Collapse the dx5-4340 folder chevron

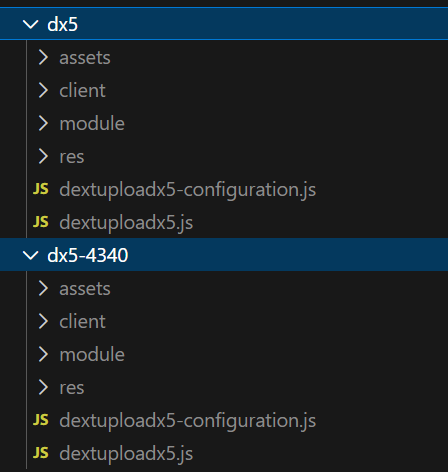point(30,255)
